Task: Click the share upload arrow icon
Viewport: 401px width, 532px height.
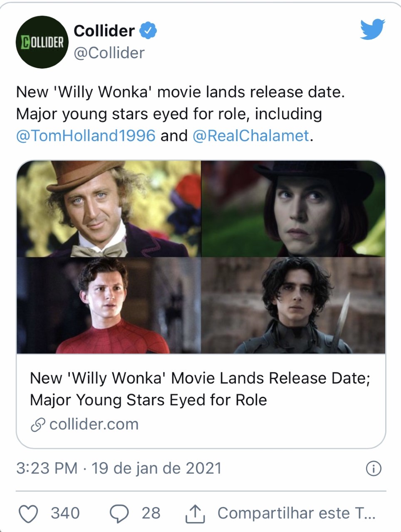Action: click(x=195, y=514)
